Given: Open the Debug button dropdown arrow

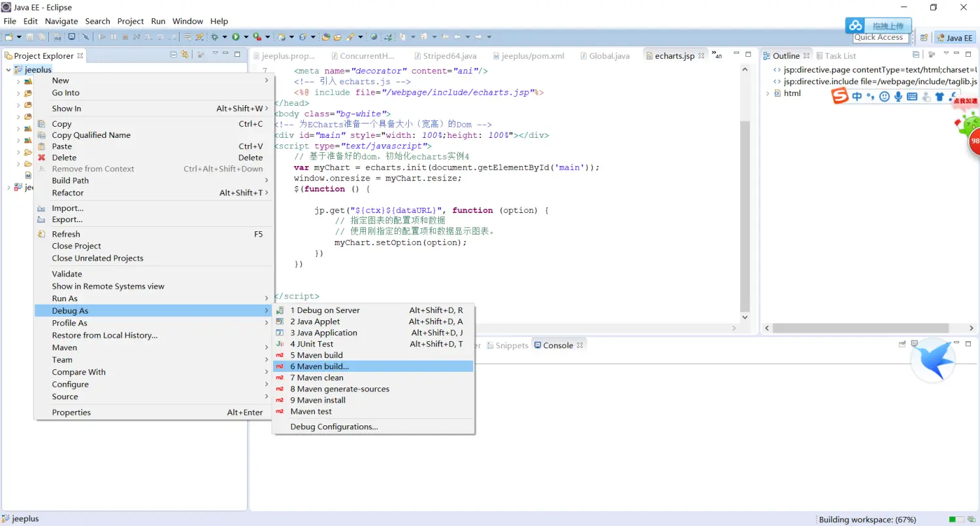Looking at the screenshot, I should 225,37.
